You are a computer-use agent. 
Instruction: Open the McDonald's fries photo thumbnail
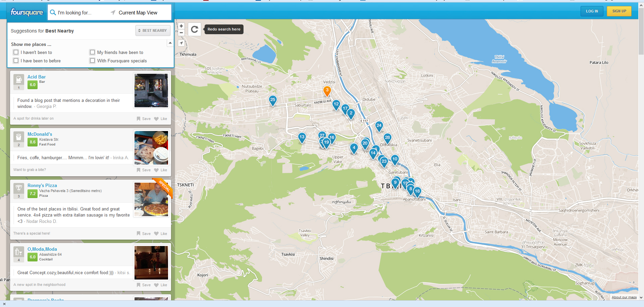click(151, 148)
